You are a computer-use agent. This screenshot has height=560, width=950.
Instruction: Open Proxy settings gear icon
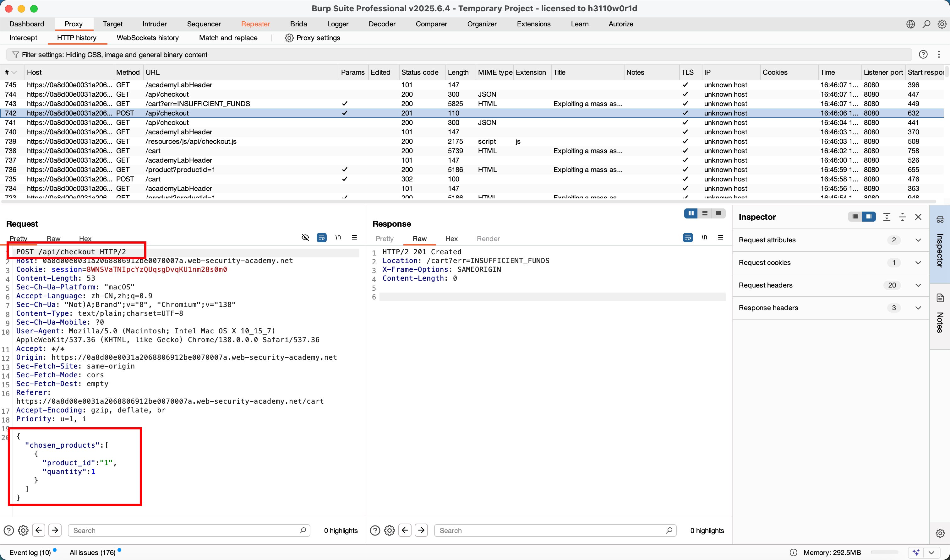coord(289,38)
